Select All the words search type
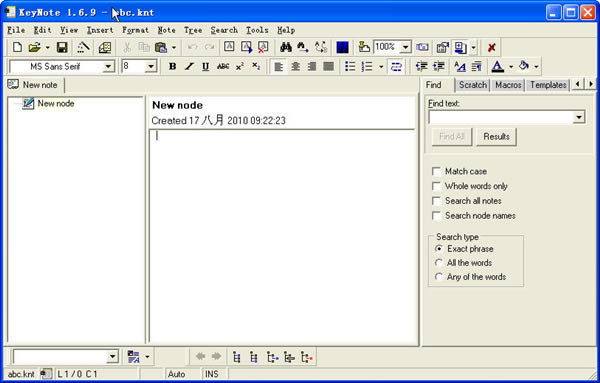 [x=439, y=263]
